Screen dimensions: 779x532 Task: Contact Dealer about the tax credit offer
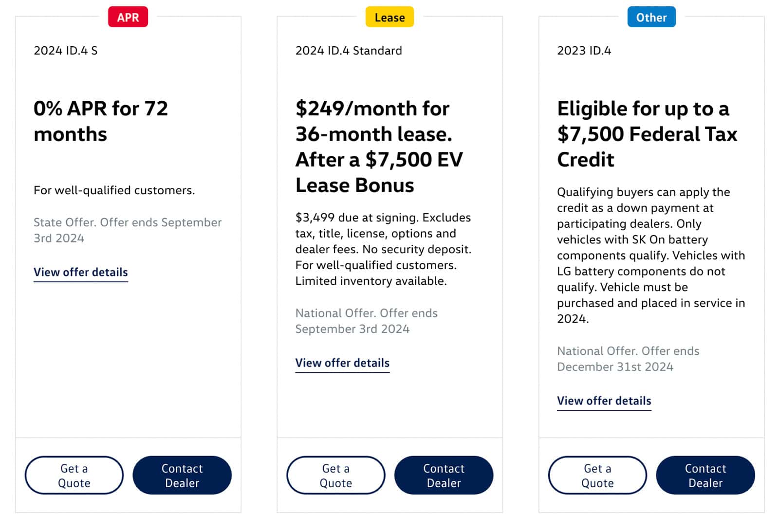click(705, 475)
